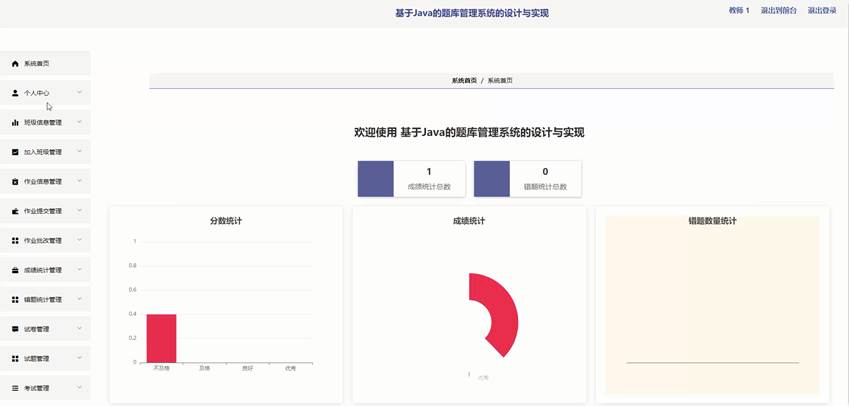Click the 分数统计 chart title
Image resolution: width=849 pixels, height=406 pixels.
(226, 221)
